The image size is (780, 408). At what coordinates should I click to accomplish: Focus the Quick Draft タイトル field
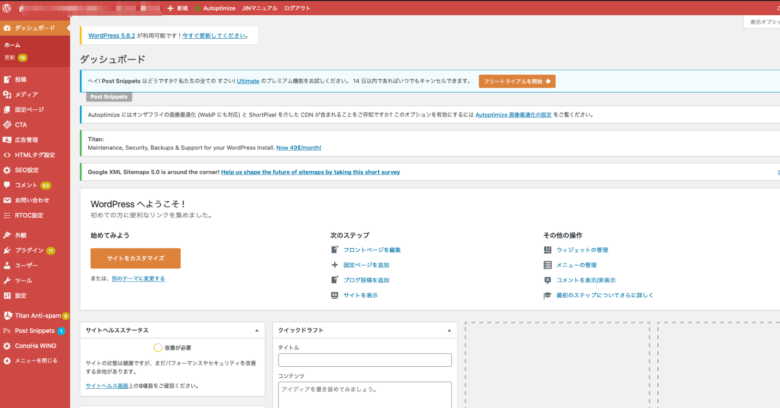point(365,360)
